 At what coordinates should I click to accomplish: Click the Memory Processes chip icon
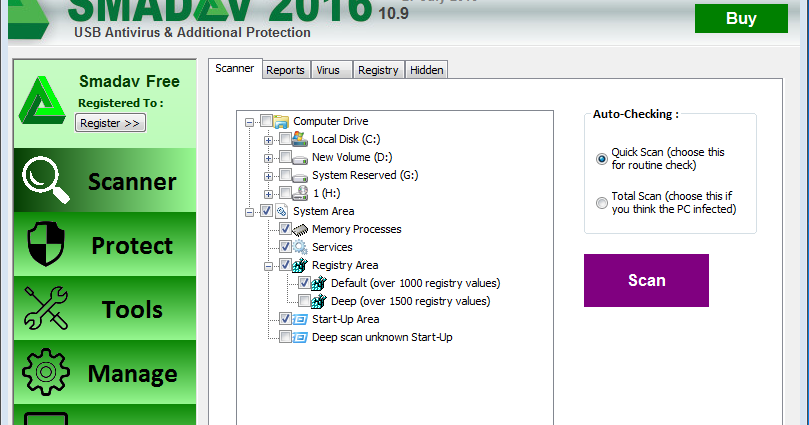coord(300,230)
